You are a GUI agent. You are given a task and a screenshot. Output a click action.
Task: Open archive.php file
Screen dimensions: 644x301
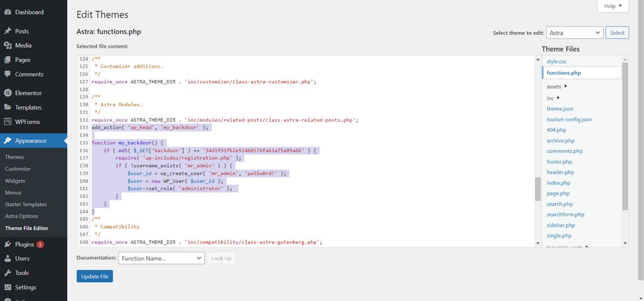coord(560,141)
